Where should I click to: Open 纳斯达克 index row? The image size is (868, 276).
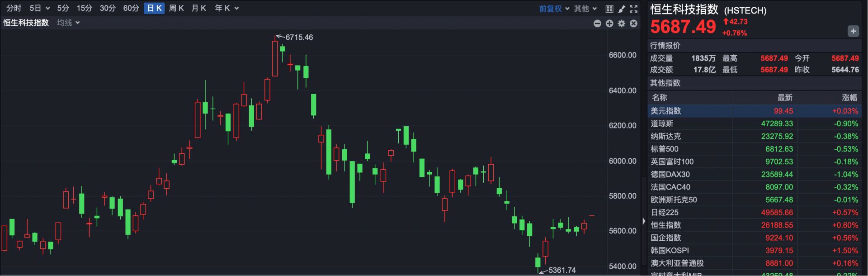coord(754,136)
